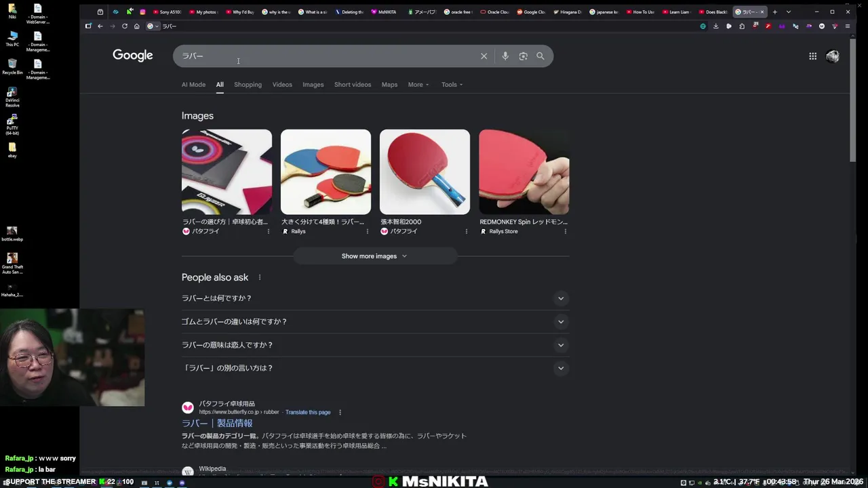Switch to the Oracle Cloud tab

click(x=495, y=12)
